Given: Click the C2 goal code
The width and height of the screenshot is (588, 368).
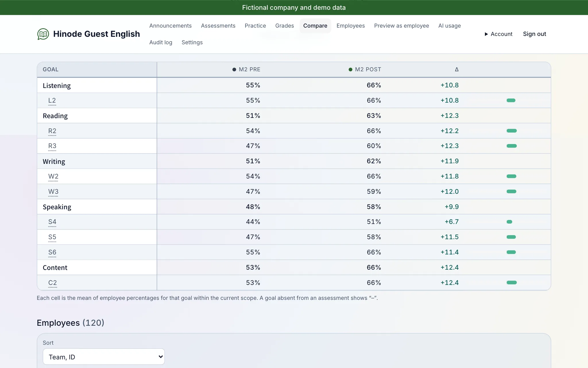Looking at the screenshot, I should (53, 283).
